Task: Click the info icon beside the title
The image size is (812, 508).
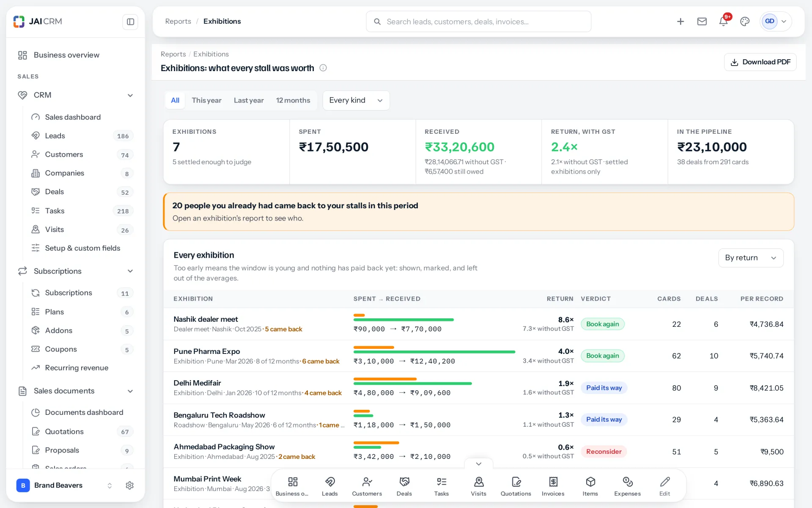Action: (x=323, y=68)
